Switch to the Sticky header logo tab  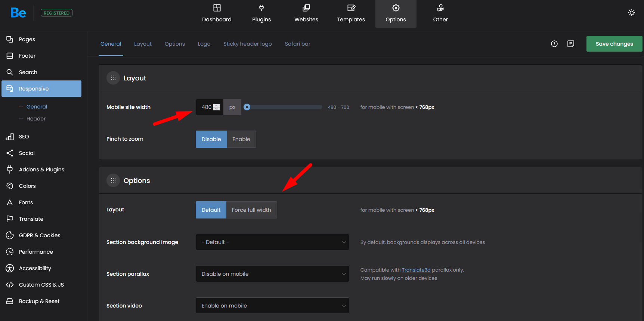coord(248,44)
